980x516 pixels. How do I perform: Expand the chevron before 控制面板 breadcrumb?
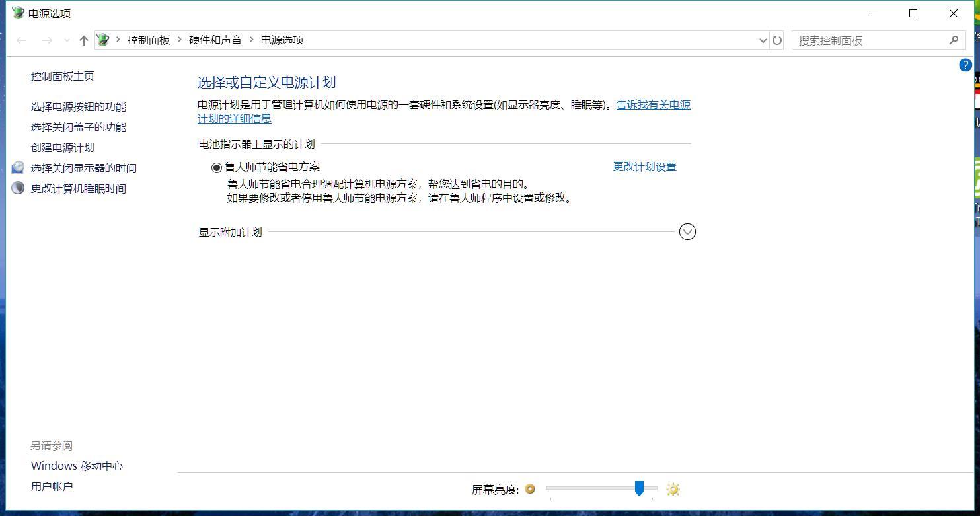pos(118,40)
